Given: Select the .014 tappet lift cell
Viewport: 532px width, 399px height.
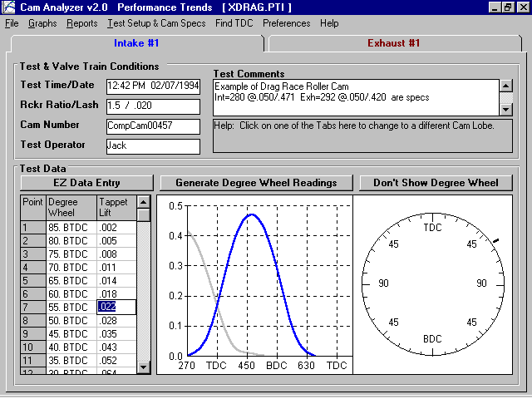Looking at the screenshot, I should 116,281.
